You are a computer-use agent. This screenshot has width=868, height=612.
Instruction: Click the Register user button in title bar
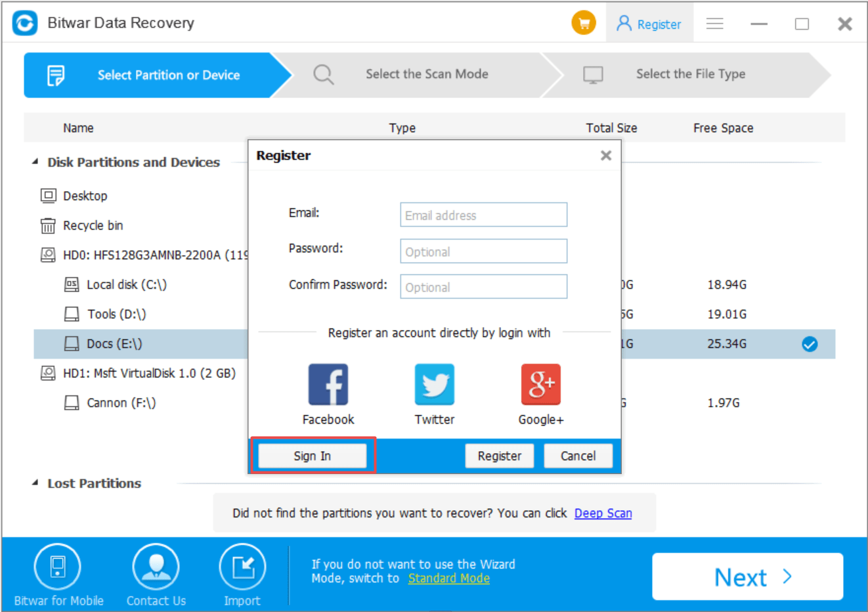coord(649,24)
